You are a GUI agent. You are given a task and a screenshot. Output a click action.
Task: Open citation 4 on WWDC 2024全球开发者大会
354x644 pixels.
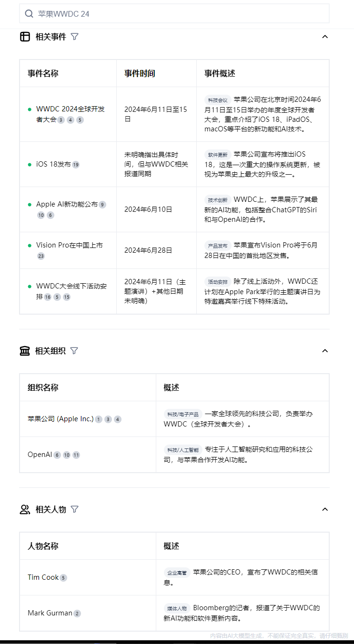[71, 120]
